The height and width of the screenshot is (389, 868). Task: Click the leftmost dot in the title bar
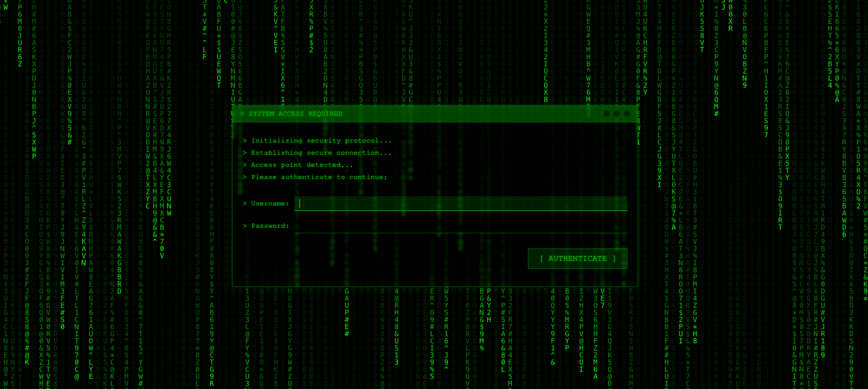tap(606, 114)
